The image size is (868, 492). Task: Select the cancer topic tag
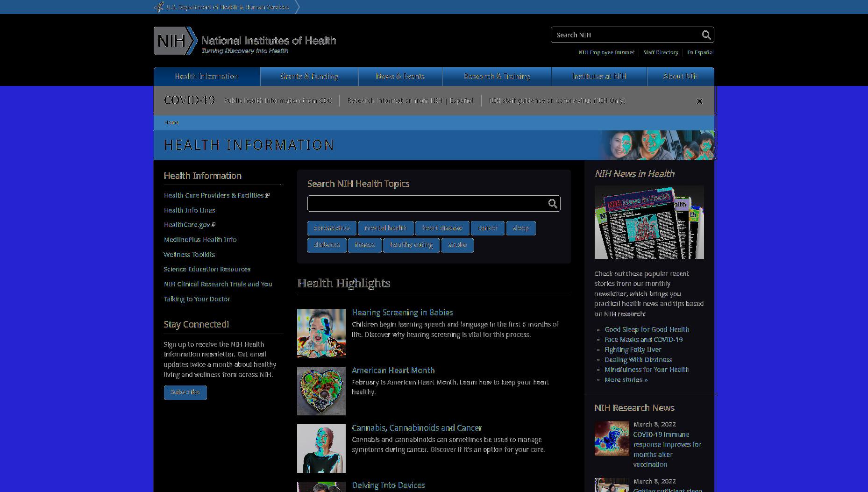(488, 228)
